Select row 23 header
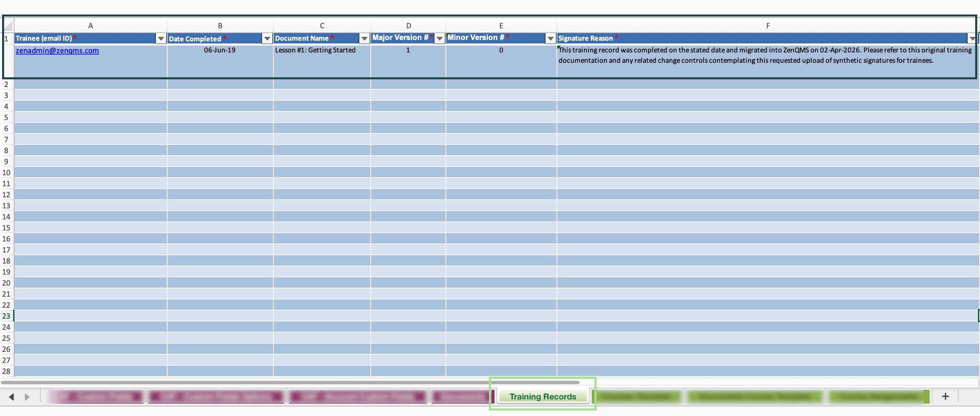The width and height of the screenshot is (980, 416). [7, 316]
